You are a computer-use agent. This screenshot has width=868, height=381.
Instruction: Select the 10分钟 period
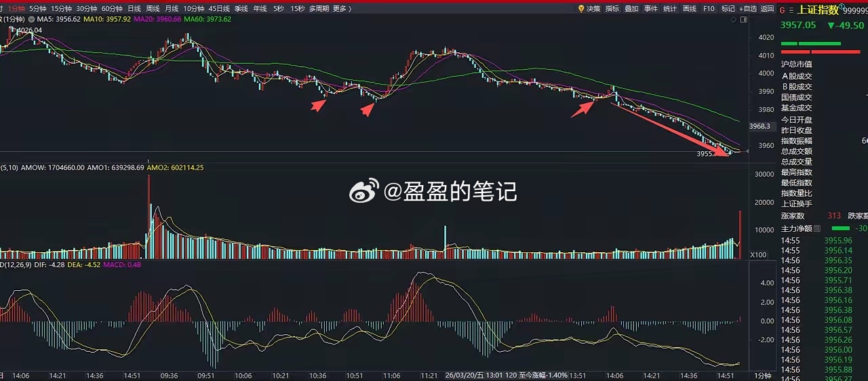click(x=193, y=9)
